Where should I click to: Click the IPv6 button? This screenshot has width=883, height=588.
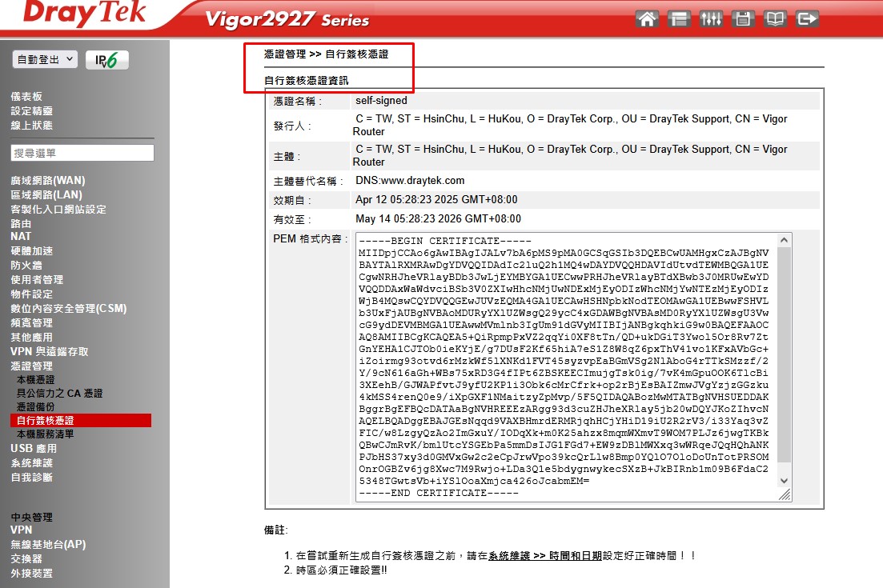106,60
